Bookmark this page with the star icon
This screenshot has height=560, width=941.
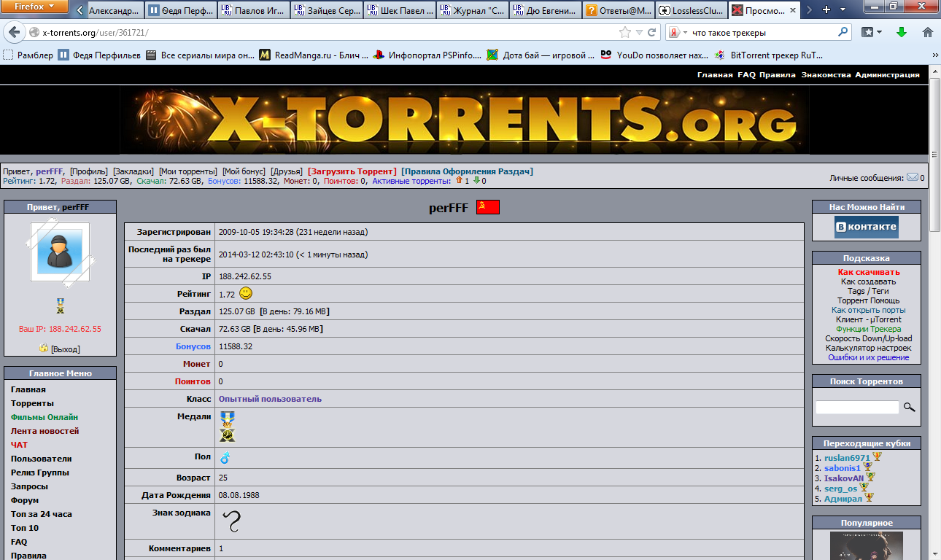click(624, 32)
